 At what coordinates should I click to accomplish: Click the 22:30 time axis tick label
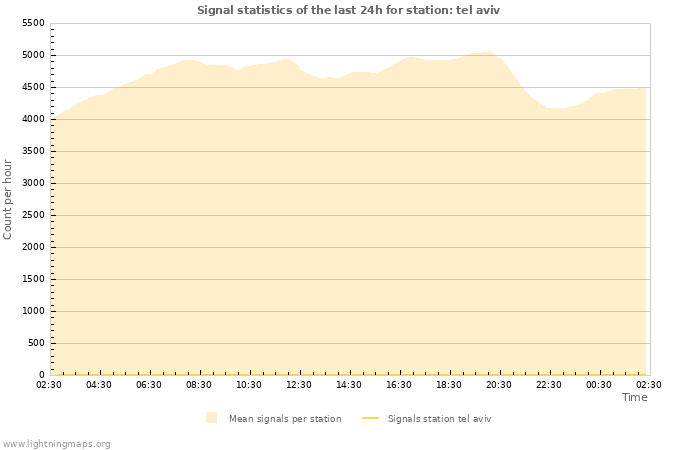click(x=549, y=385)
